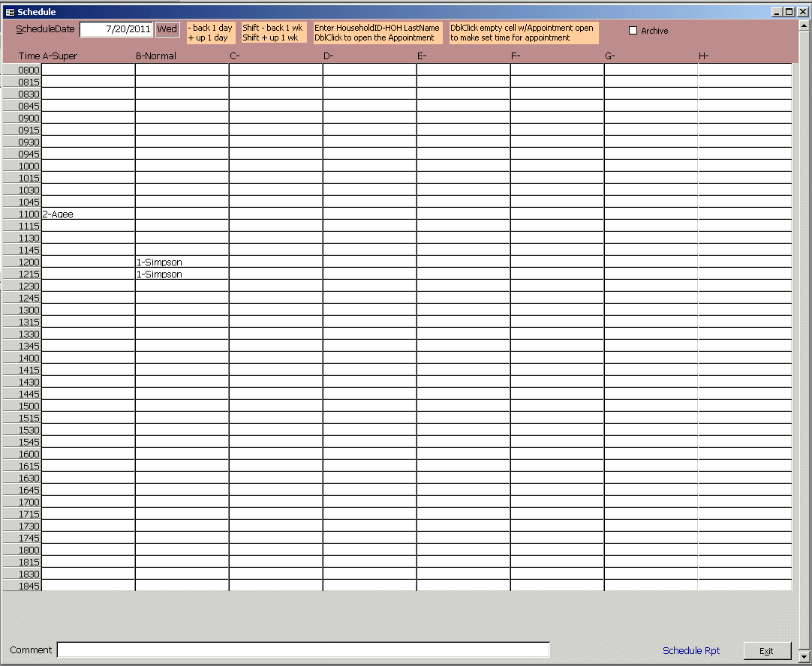812x666 pixels.
Task: Select empty H- column cell at 1500
Action: click(x=744, y=406)
